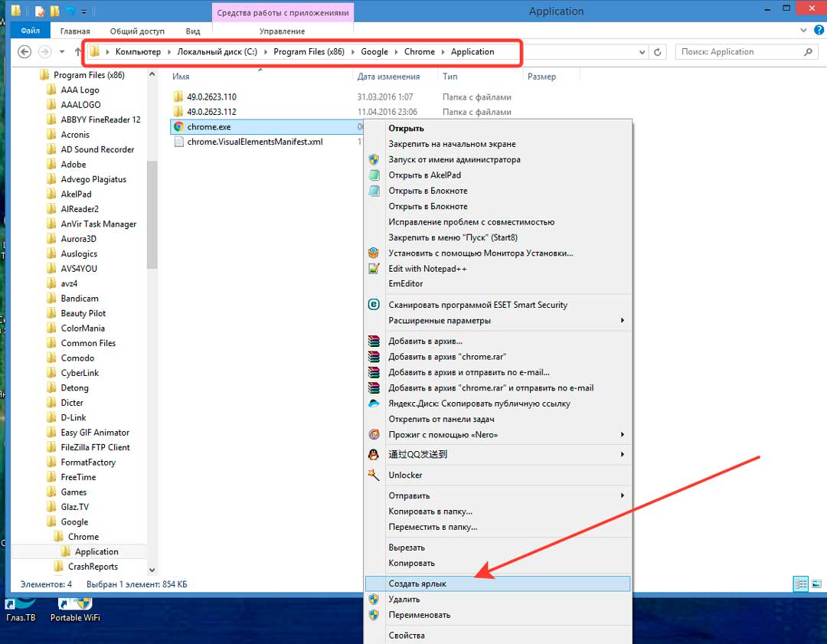
Task: Click WinRAR icon for Добавить в архив "chrome.rar"
Action: click(x=374, y=357)
